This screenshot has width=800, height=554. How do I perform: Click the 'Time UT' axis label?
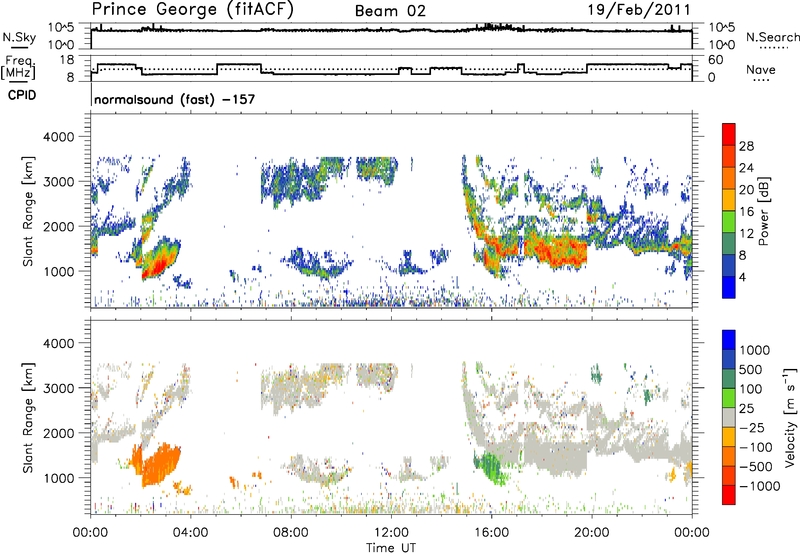[391, 548]
